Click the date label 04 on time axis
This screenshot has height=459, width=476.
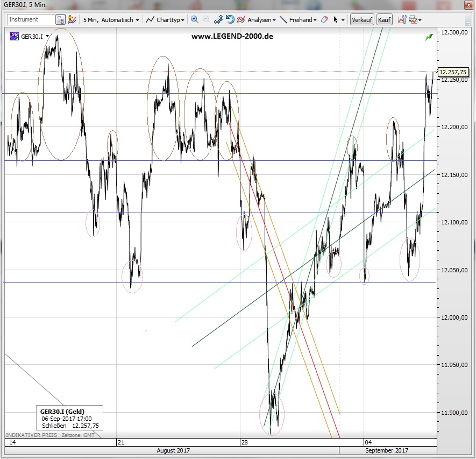tap(368, 442)
